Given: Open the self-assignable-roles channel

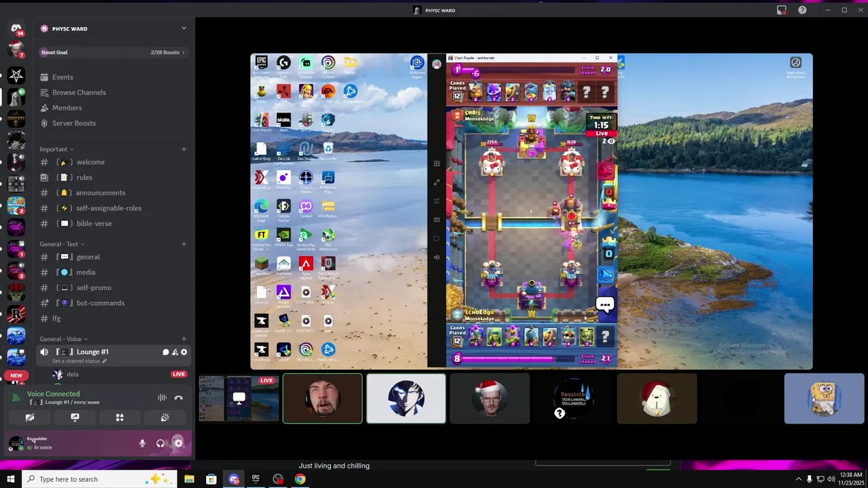Looking at the screenshot, I should [113, 208].
